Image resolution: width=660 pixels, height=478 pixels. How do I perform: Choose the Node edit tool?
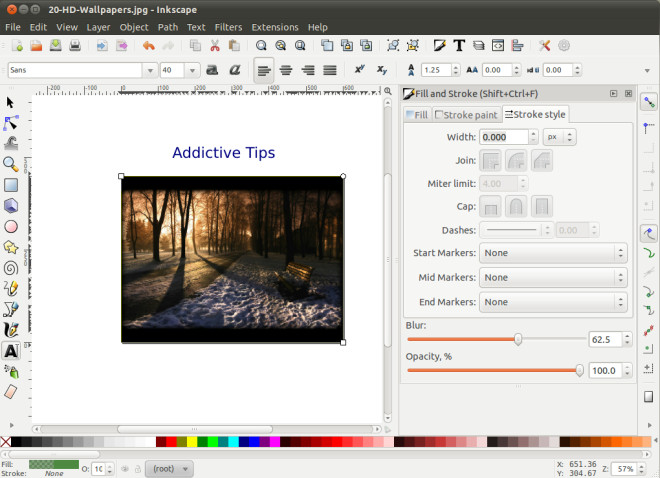click(x=11, y=123)
